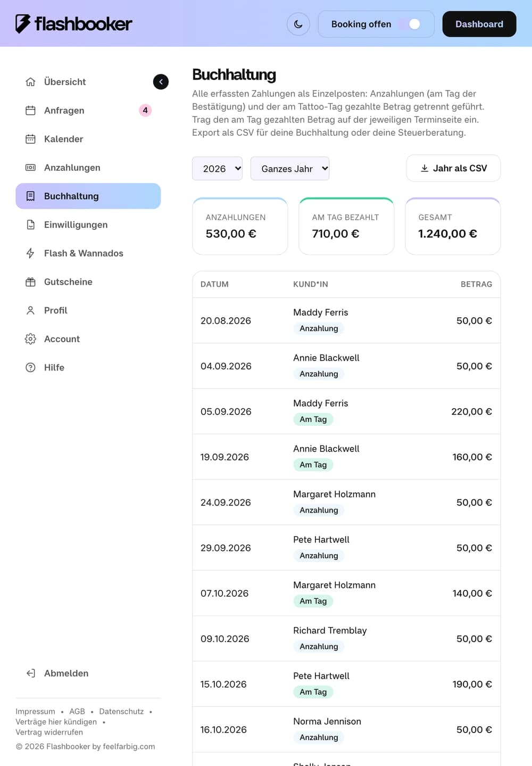Click the Gesamt 1.240,00 € card

pyautogui.click(x=453, y=226)
